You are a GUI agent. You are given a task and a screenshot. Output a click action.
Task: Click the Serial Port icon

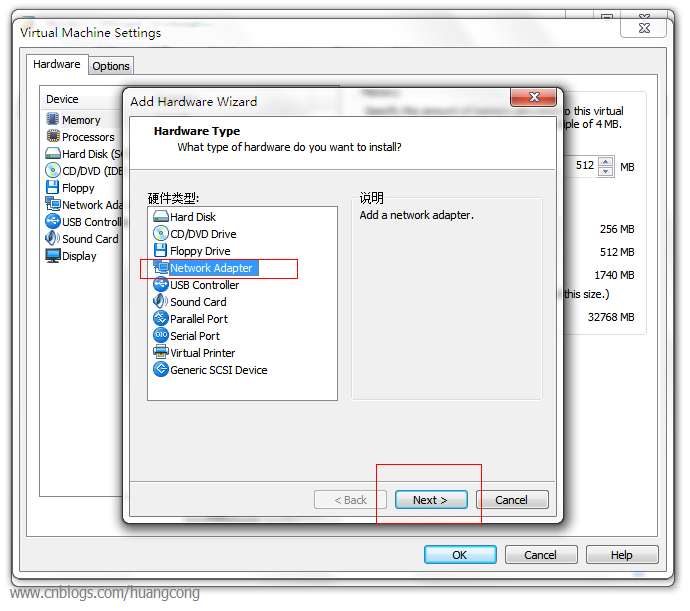(x=161, y=335)
